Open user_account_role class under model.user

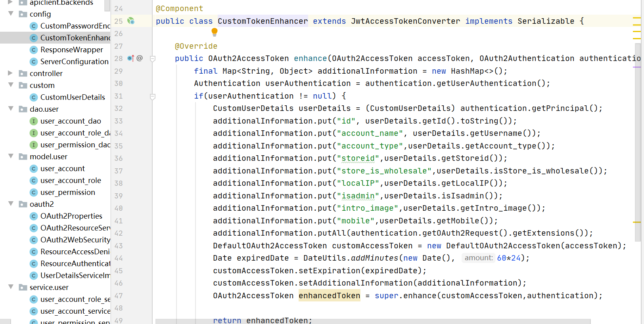tap(71, 180)
